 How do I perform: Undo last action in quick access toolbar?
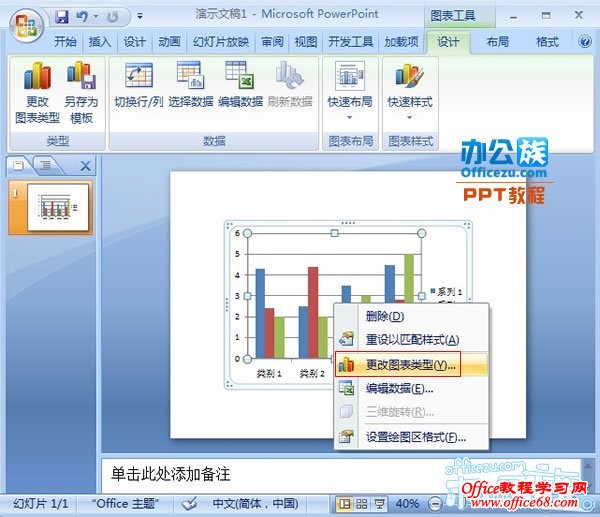coord(82,16)
